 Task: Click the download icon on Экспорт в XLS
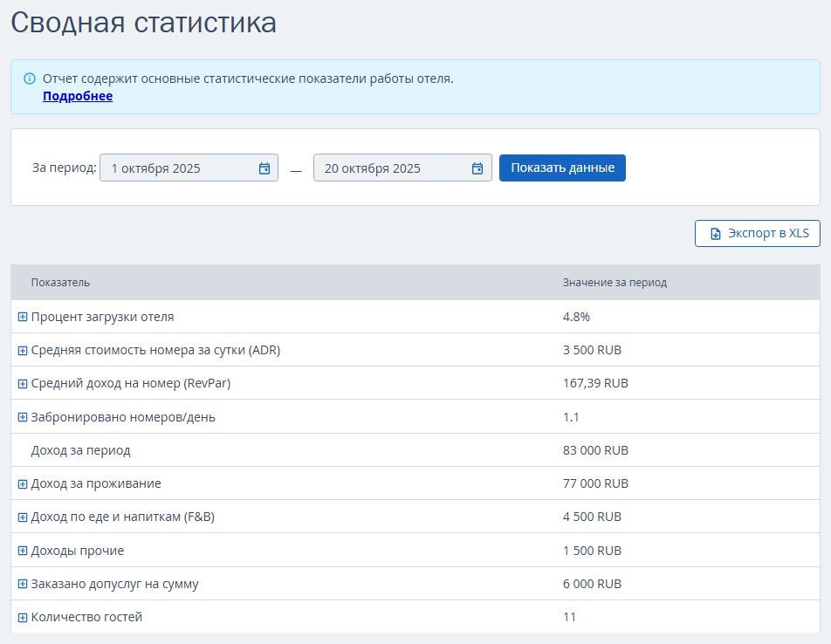click(x=716, y=234)
